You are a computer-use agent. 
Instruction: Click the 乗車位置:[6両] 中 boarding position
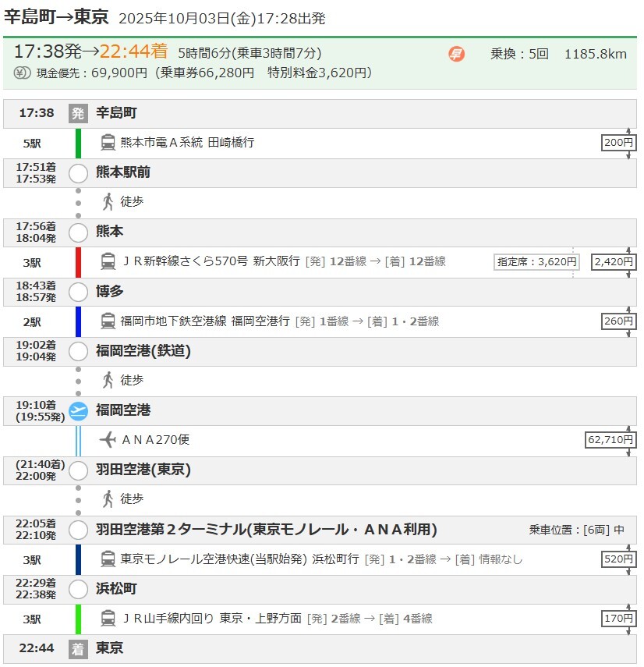[576, 530]
